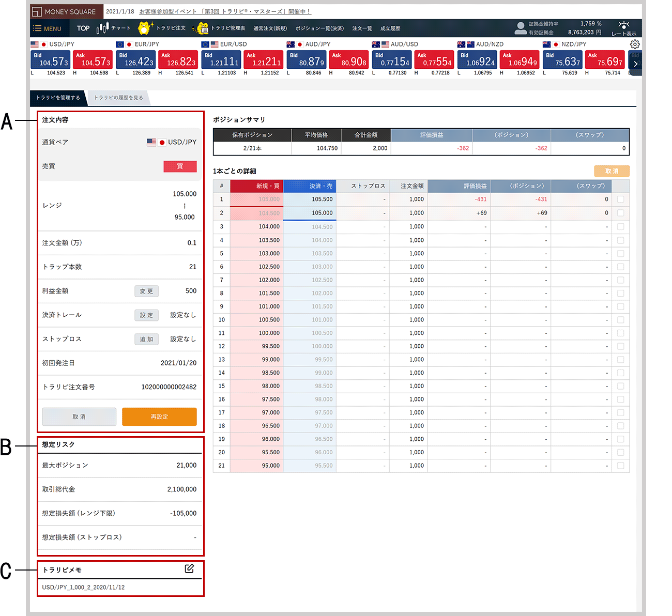Screen dimensions: 672x616
Task: Click 追加 button for ストップロス
Action: coord(146,339)
